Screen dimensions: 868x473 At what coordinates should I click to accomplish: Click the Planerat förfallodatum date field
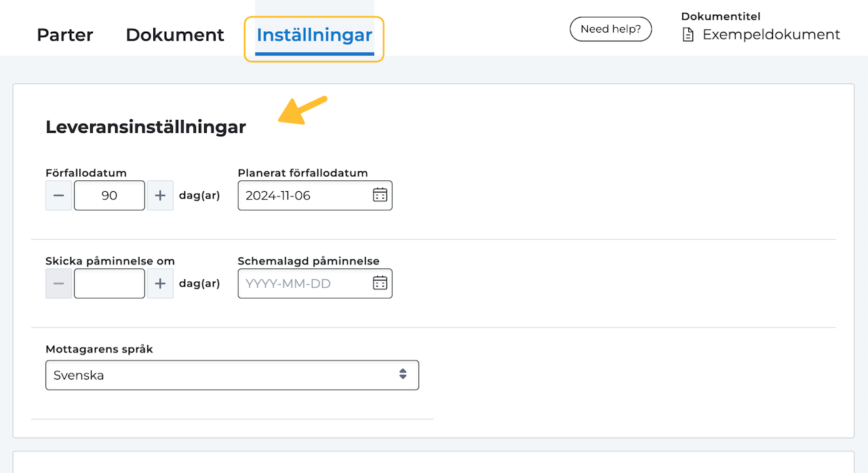point(305,196)
